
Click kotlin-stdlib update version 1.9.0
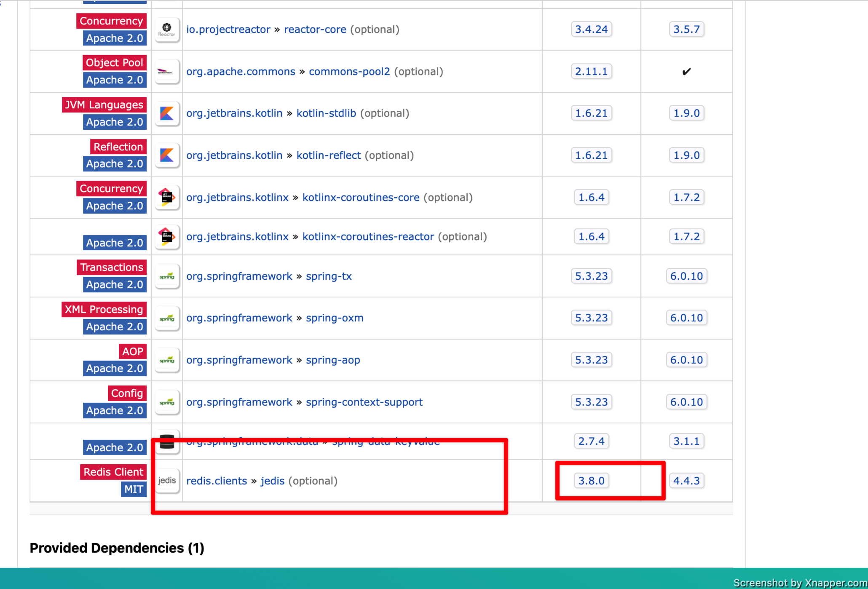coord(686,113)
